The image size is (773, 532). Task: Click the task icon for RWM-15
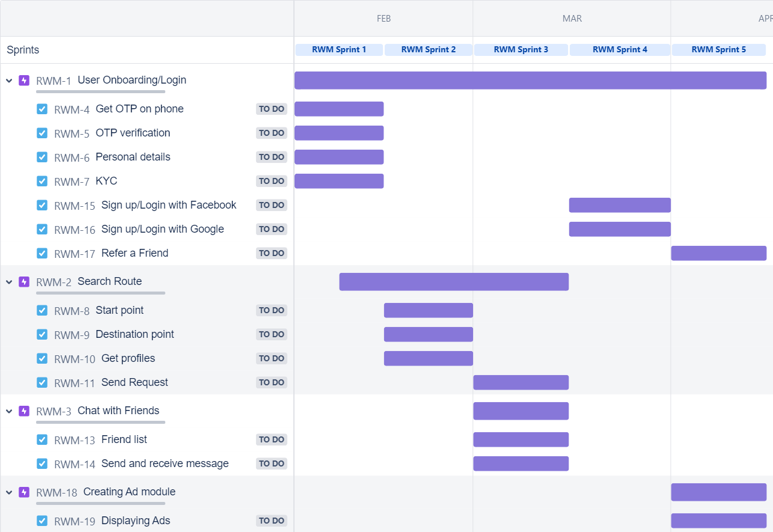42,205
